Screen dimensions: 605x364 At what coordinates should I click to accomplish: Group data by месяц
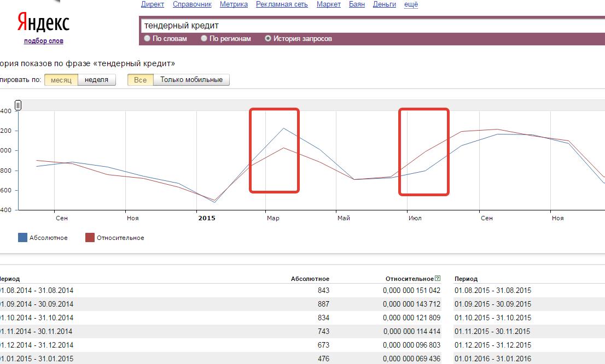click(x=61, y=80)
